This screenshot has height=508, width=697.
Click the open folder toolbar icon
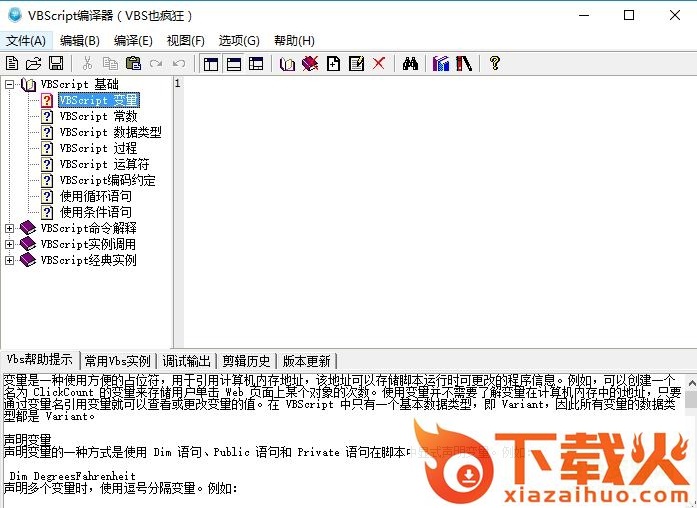click(33, 64)
